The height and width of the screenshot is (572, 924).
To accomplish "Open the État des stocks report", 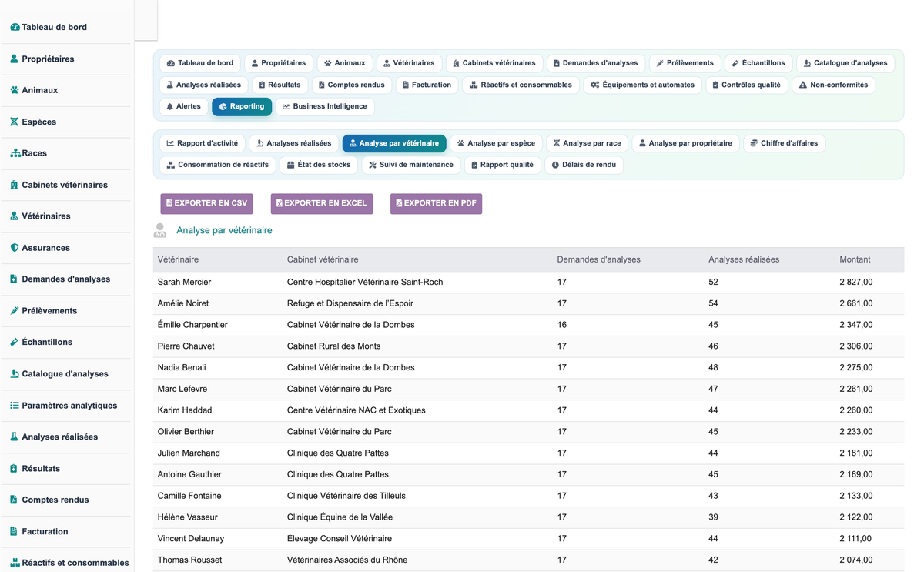I will pos(318,165).
